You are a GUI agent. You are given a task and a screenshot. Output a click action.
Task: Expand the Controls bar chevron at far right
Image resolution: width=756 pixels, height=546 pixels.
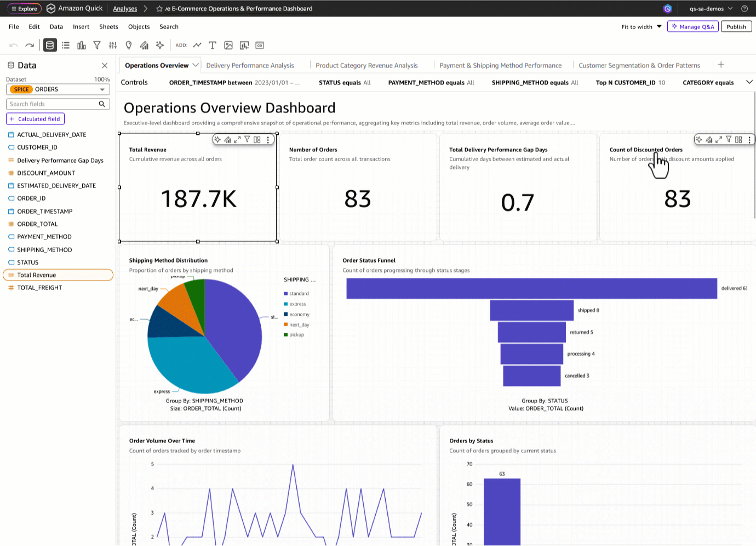click(x=749, y=82)
